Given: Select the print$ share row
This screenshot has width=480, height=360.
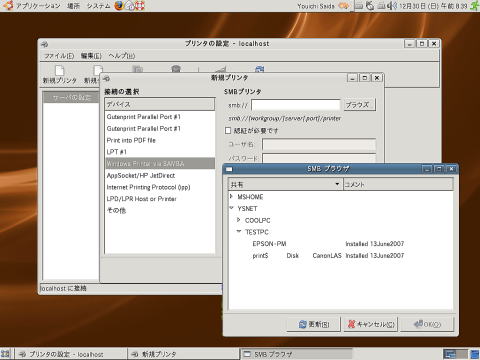Looking at the screenshot, I should [x=341, y=255].
